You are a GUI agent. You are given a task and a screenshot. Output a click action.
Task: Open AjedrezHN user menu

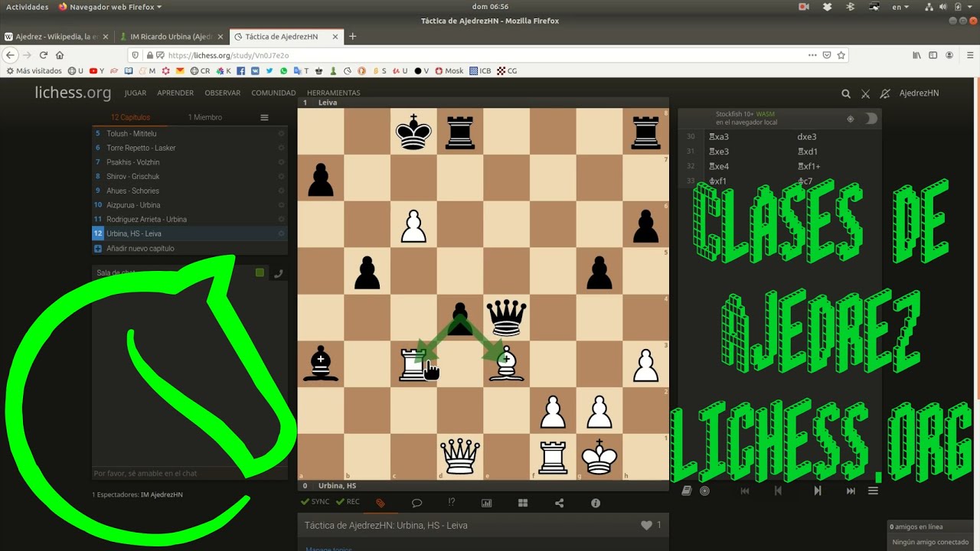click(x=919, y=93)
